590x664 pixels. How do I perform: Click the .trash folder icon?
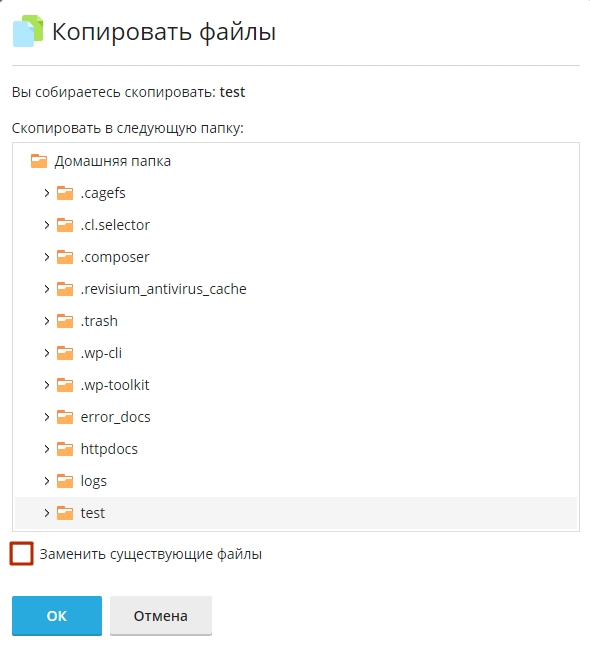point(65,321)
